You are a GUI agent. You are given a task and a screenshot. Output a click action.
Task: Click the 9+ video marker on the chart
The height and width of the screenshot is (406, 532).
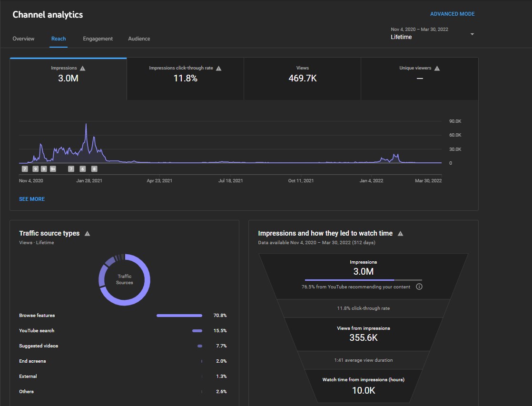tap(53, 168)
